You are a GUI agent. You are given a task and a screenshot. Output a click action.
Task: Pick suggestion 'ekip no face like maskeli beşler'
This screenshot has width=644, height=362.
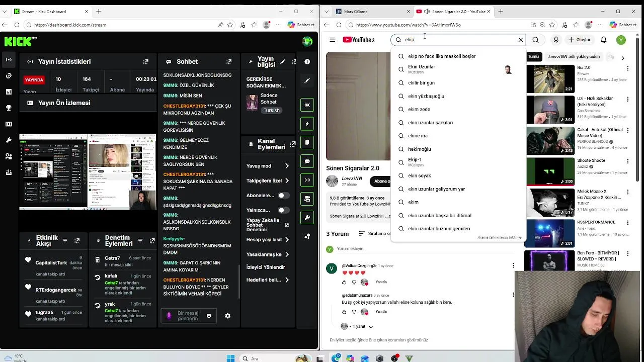442,56
